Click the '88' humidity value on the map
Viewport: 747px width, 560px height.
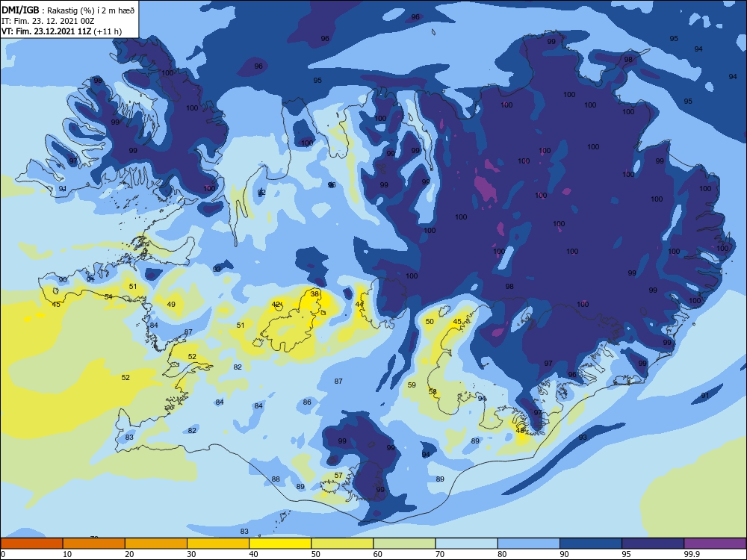pos(276,479)
